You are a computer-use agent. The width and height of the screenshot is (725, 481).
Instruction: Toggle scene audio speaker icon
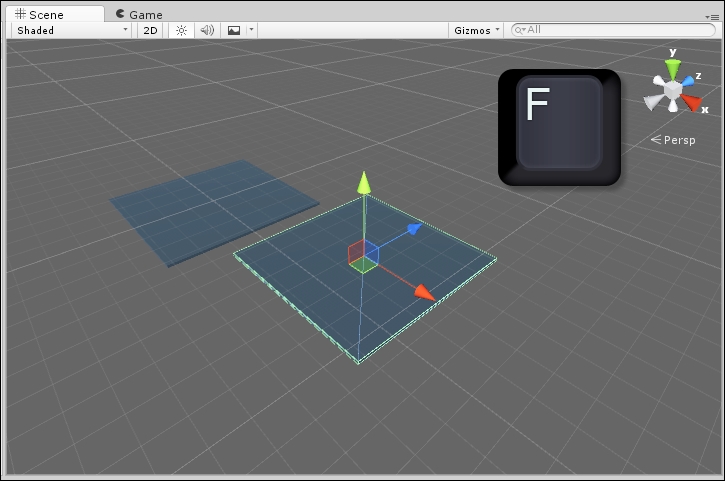coord(207,30)
